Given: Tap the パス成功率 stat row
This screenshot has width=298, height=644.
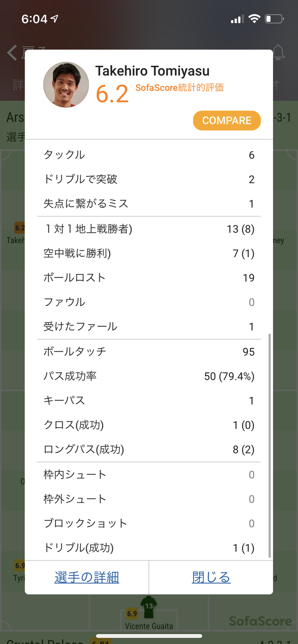Looking at the screenshot, I should point(149,376).
